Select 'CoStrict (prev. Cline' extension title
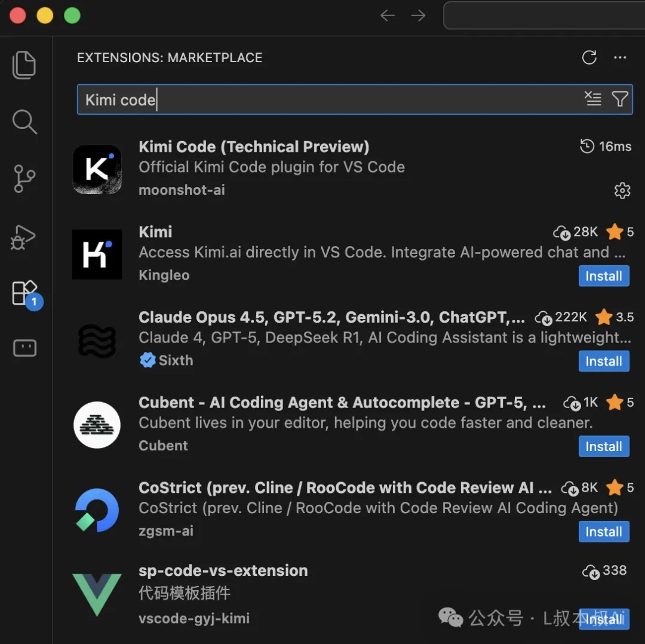645x644 pixels. click(345, 487)
